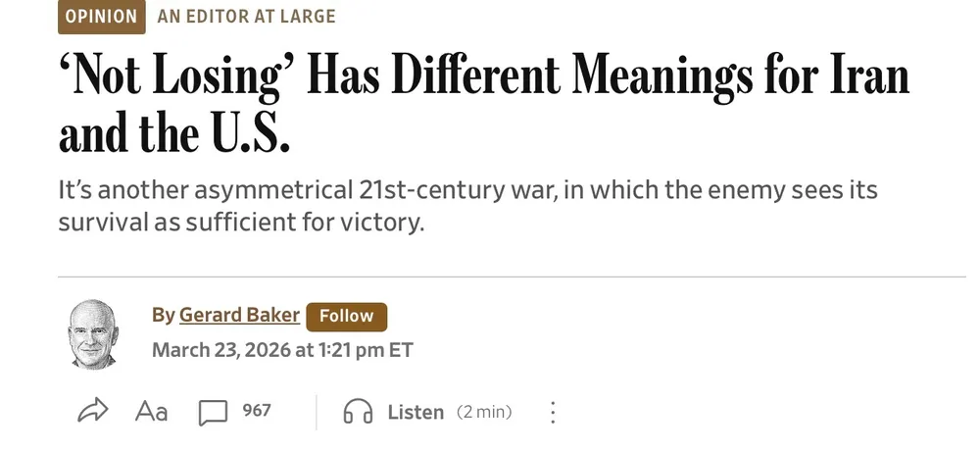Click the '(2 min)' audio duration
This screenshot has width=980, height=452.
[484, 412]
